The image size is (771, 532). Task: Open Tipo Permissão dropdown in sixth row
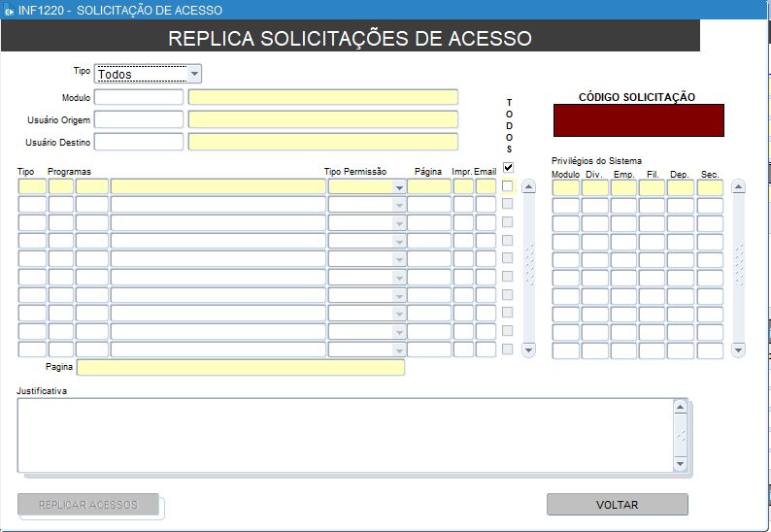tap(399, 278)
